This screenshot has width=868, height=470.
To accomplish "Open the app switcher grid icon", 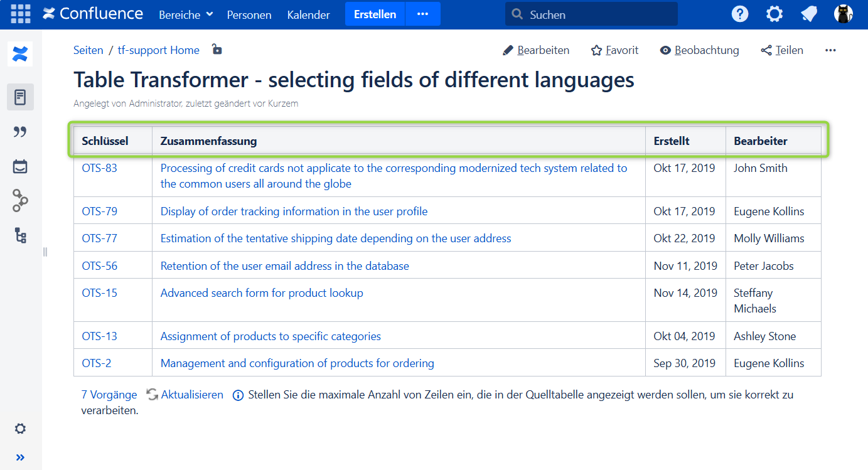I will point(20,14).
